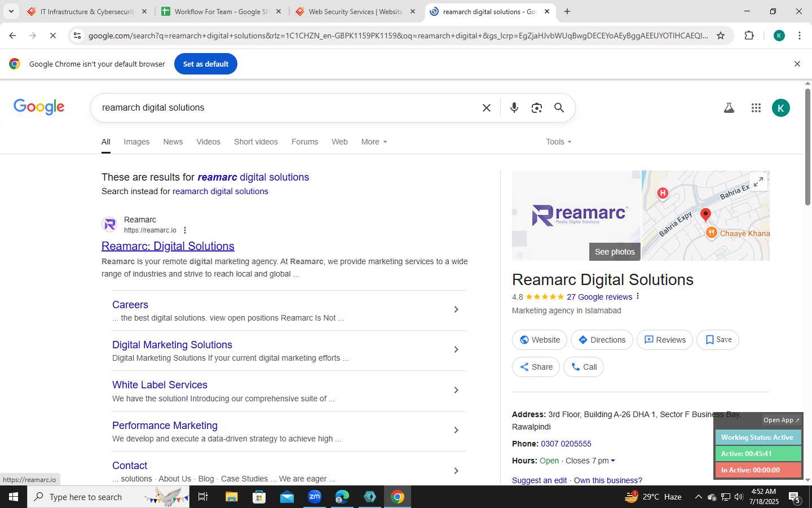Image resolution: width=812 pixels, height=508 pixels.
Task: Open the three-dot options next to reamarc.io
Action: coord(185,230)
